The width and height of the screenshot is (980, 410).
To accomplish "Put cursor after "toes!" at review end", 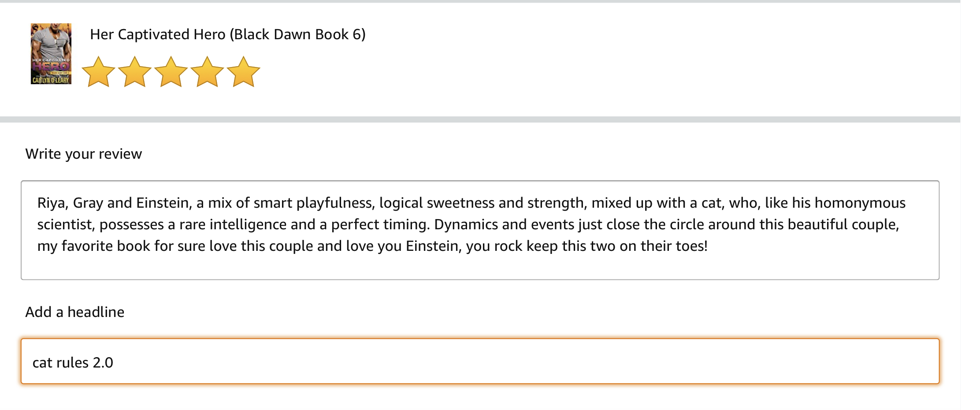I will point(708,246).
